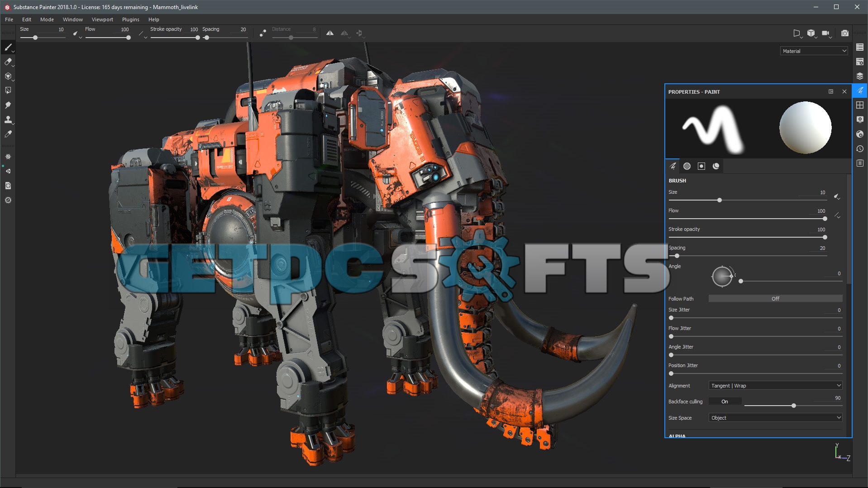Screen dimensions: 868x488
Task: Open the History panel
Action: click(x=860, y=148)
